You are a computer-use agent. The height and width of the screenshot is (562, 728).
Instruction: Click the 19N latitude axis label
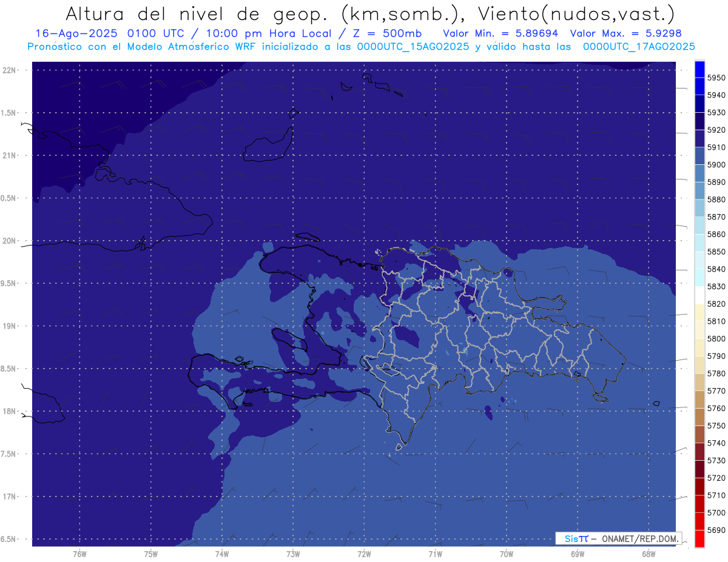tap(9, 326)
